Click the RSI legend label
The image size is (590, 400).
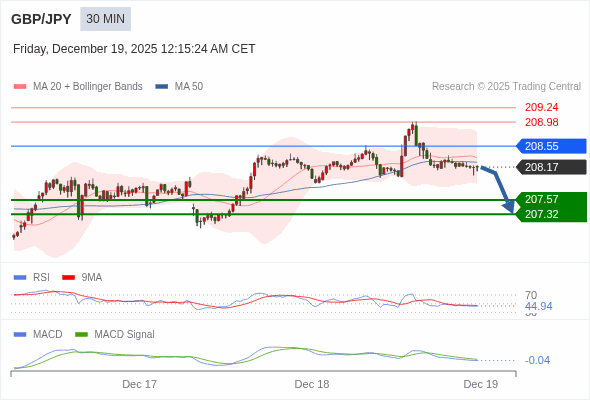point(41,278)
